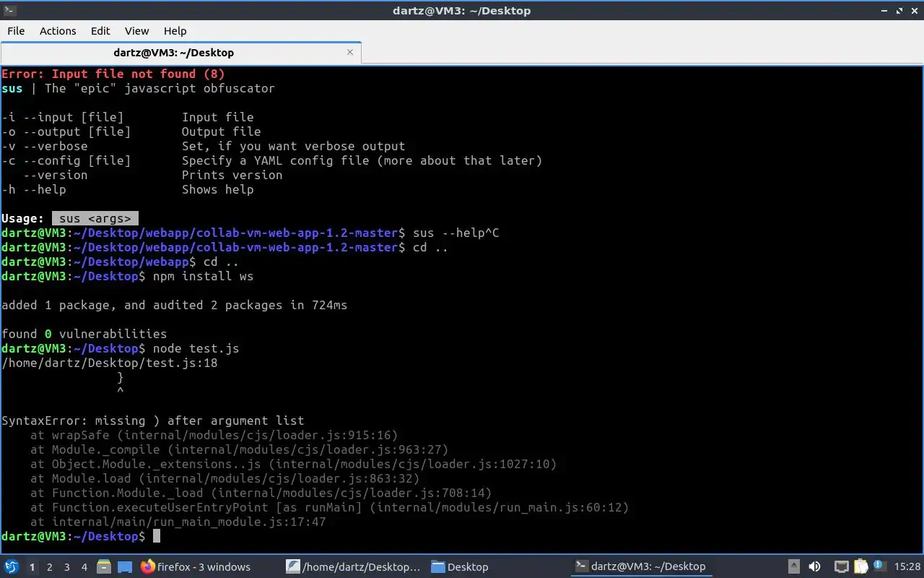Click the highlighted "sus <args>" usage text
Viewport: 924px width, 578px height.
coord(95,218)
